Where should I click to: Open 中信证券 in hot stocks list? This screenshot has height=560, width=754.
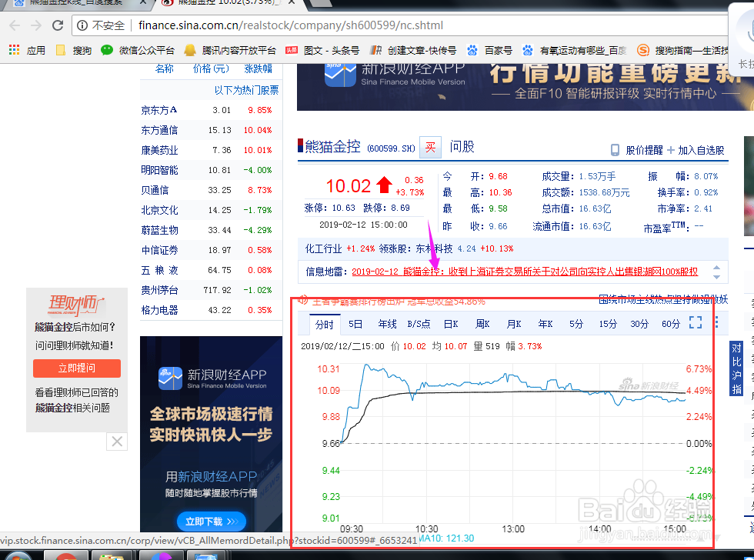click(x=159, y=251)
